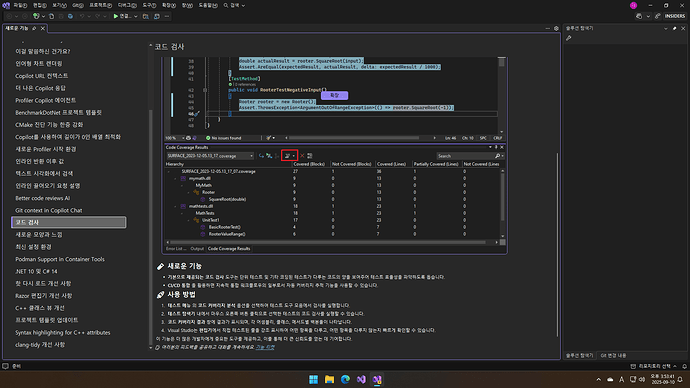Click the feedback icon beside INSIDERS badge
The image size is (690, 388).
pyautogui.click(x=657, y=16)
